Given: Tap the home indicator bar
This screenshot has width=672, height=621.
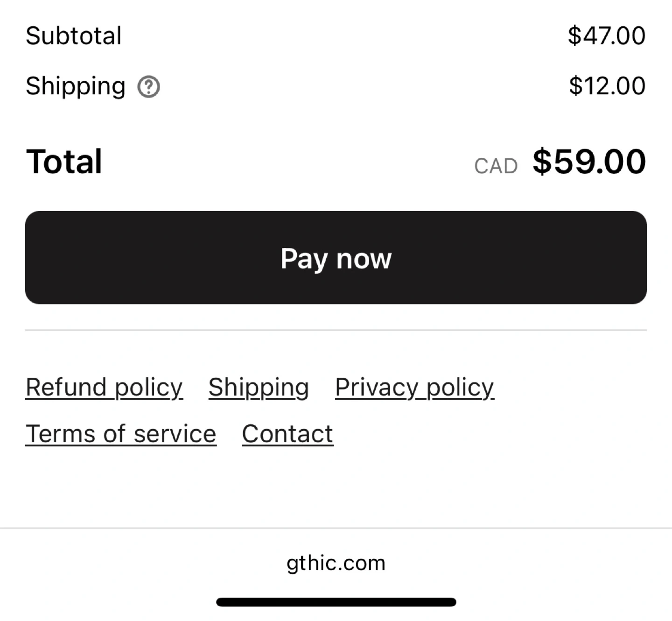Looking at the screenshot, I should pyautogui.click(x=336, y=602).
